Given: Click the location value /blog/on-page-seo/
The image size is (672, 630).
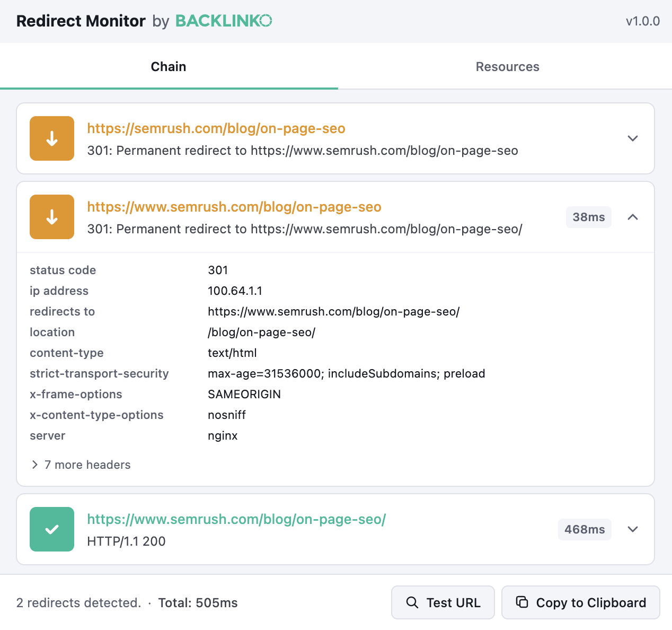Looking at the screenshot, I should tap(262, 332).
